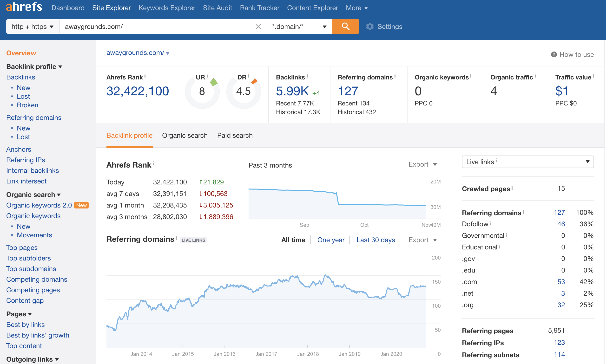The width and height of the screenshot is (606, 364).
Task: Open Export dropdown for Referring domains chart
Action: (422, 240)
